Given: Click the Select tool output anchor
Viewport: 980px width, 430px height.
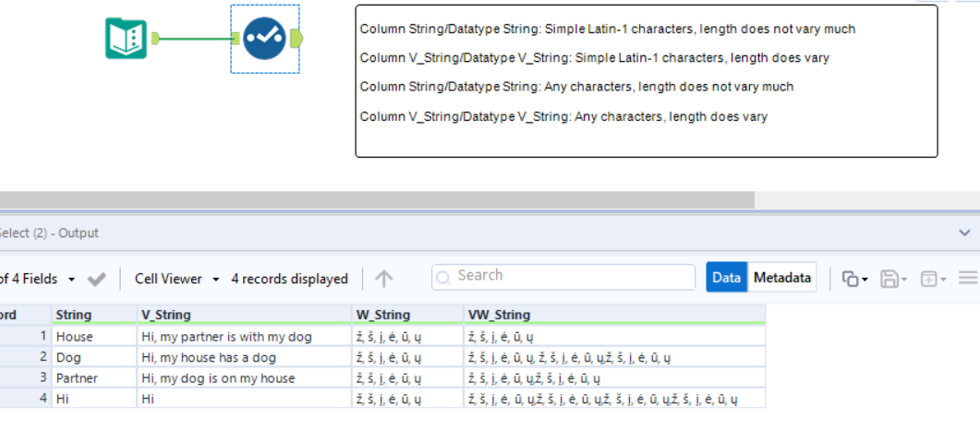Looking at the screenshot, I should tap(296, 38).
